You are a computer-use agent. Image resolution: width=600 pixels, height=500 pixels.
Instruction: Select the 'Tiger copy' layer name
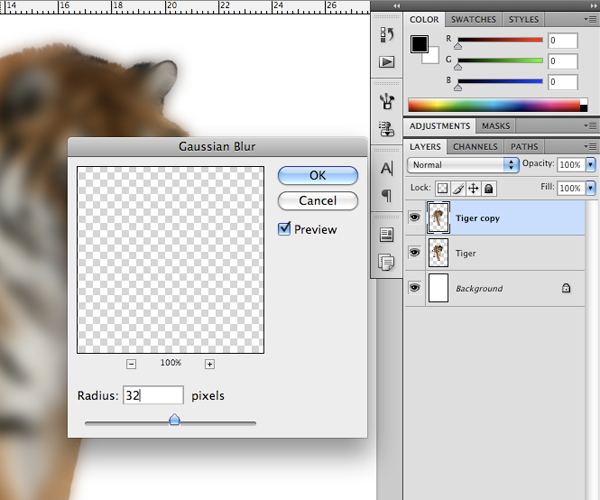pos(478,218)
